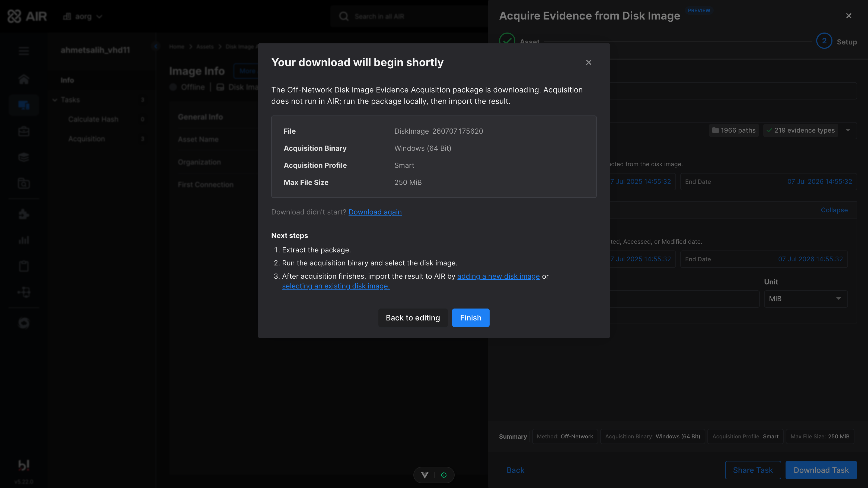Click the General Info heading
This screenshot has width=868, height=488.
200,117
